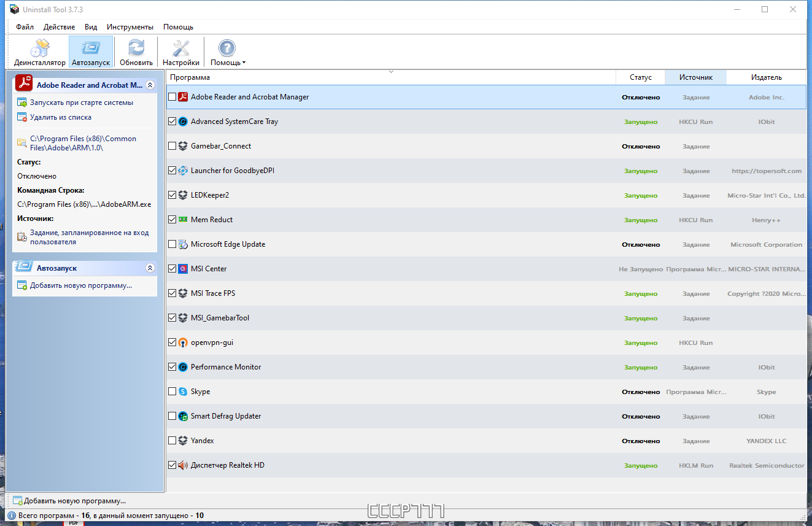Click the Gamebar_Connect row icon
This screenshot has height=526, width=812.
coord(182,146)
